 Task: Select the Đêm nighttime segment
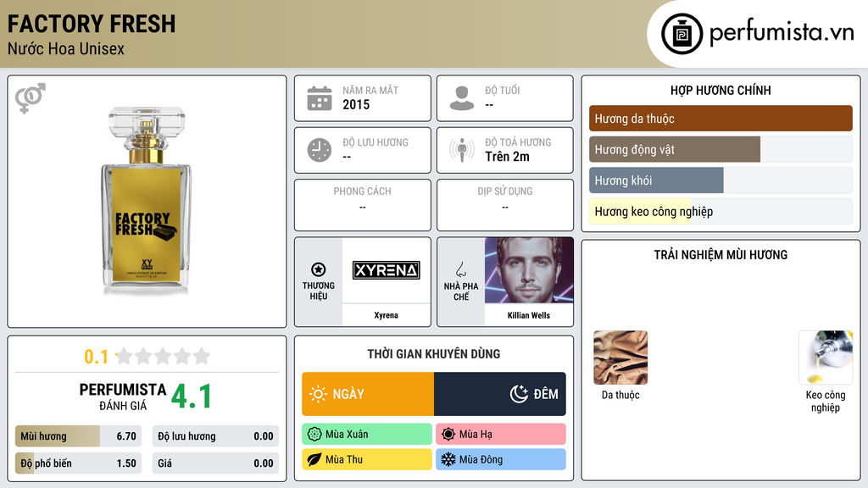pos(500,394)
